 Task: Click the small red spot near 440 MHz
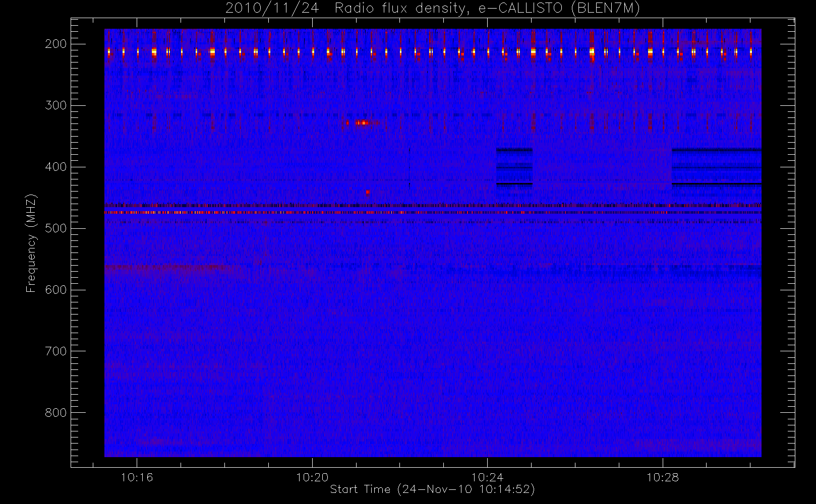click(368, 192)
